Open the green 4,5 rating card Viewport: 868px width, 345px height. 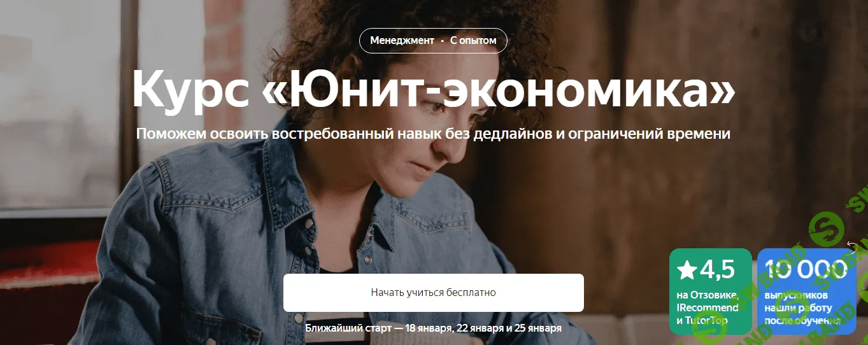coord(710,291)
